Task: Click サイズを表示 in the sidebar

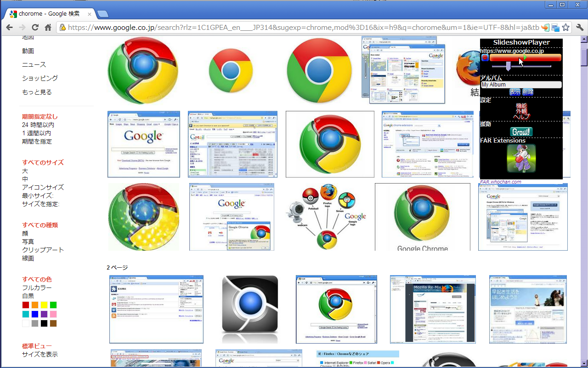Action: pyautogui.click(x=40, y=354)
